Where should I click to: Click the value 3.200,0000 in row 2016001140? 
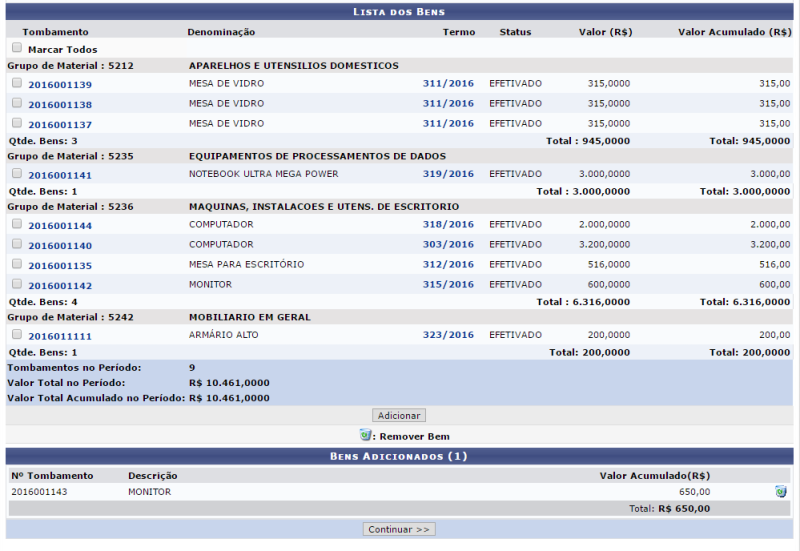click(604, 244)
